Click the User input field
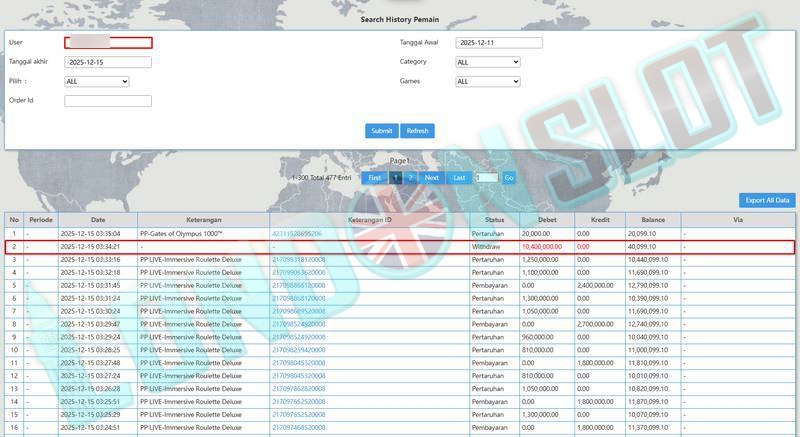This screenshot has height=437, width=800. point(108,42)
